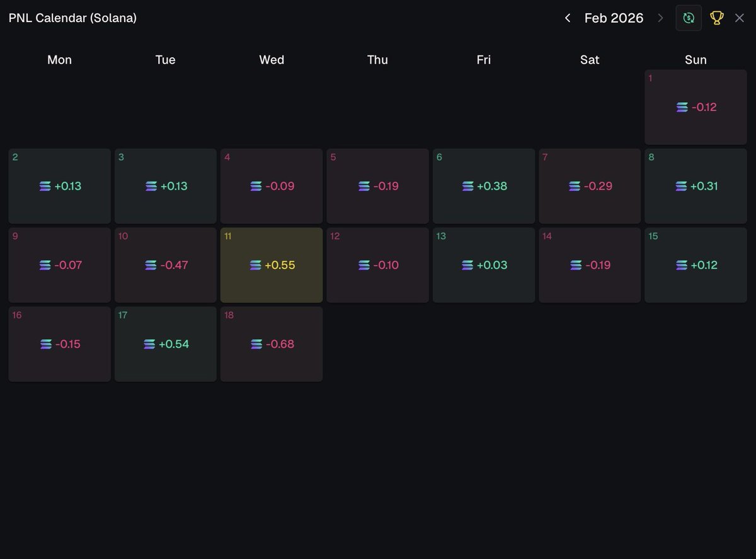Open day 6 cell with +0.38
The width and height of the screenshot is (756, 559).
pyautogui.click(x=484, y=186)
